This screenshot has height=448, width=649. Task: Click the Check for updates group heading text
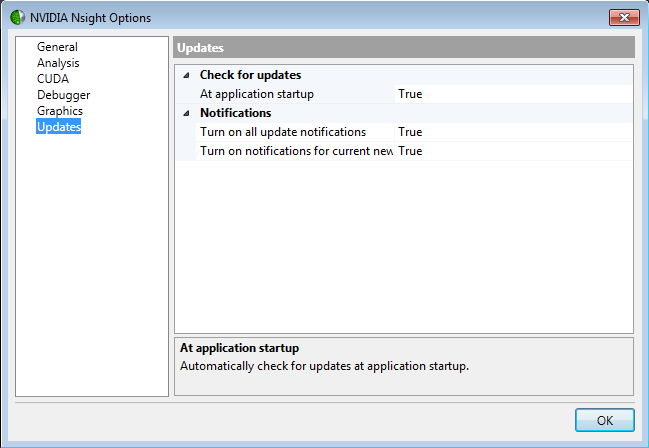coord(250,75)
